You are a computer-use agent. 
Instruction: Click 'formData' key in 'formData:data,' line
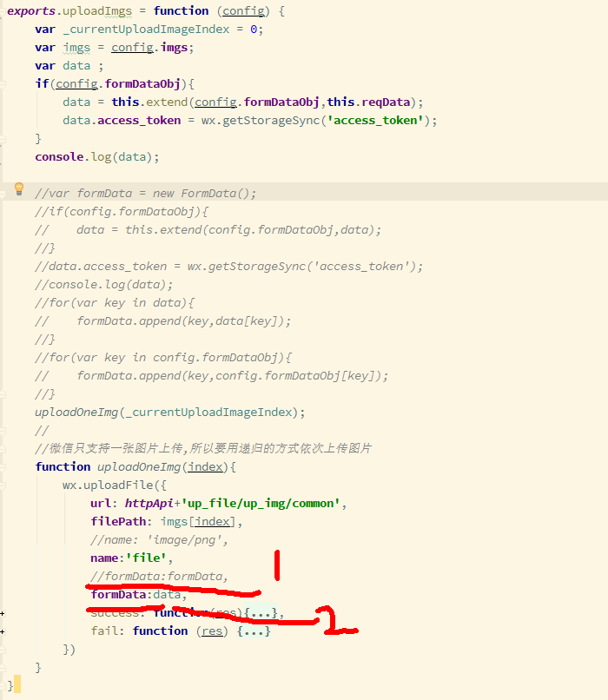[x=118, y=595]
